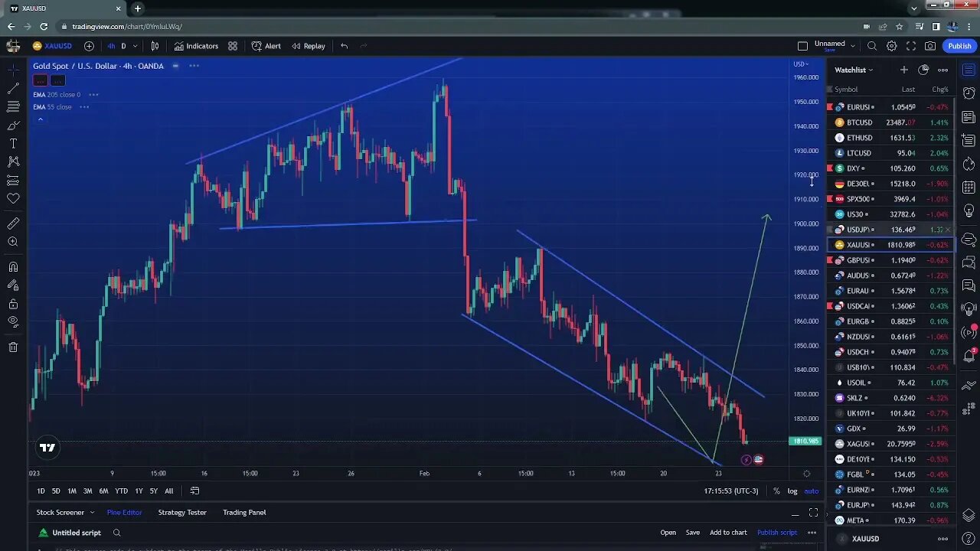Open more options for EMA 55 indicator

84,107
